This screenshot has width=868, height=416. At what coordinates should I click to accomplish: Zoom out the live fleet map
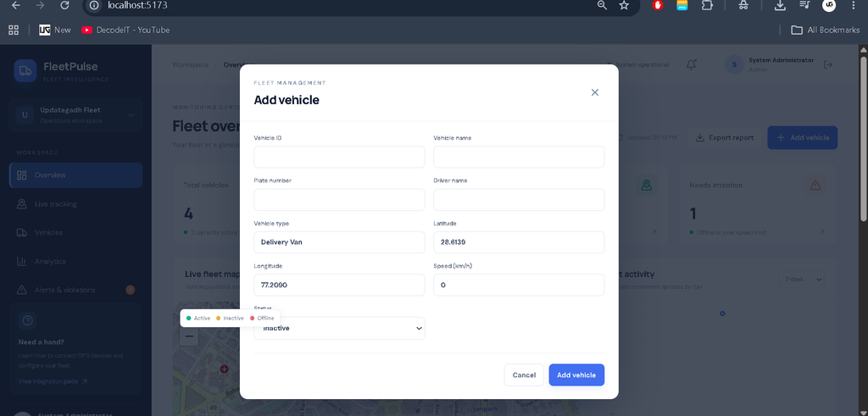[x=189, y=336]
